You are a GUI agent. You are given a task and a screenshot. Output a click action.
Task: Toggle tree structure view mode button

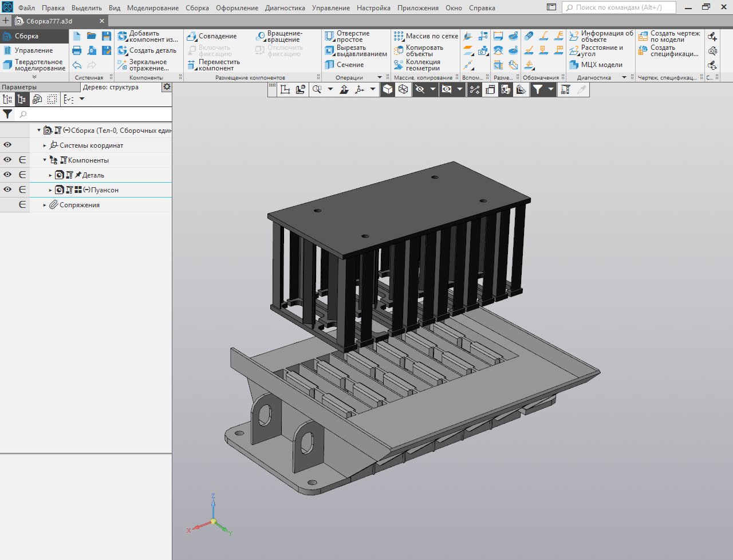[x=22, y=99]
